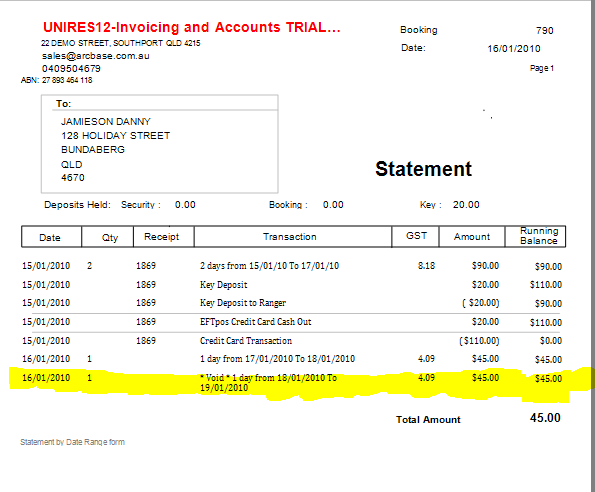The width and height of the screenshot is (595, 492).
Task: Click the Key Deposit to Ranger transaction
Action: click(243, 303)
